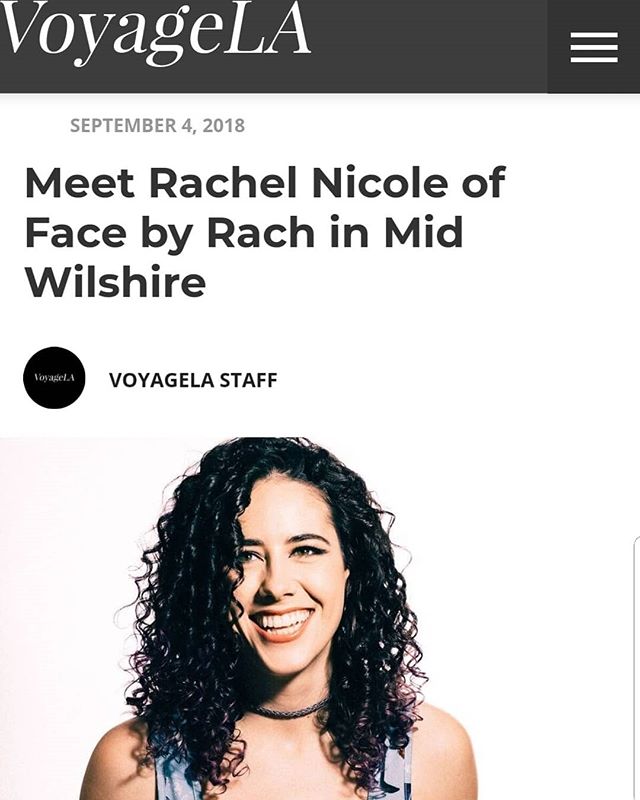Screen dimensions: 640x800
Task: Click the word Wilshire in the headline
Action: (x=115, y=282)
